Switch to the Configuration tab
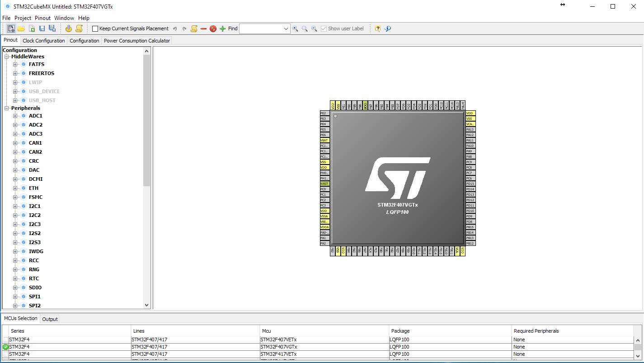Viewport: 644px width, 363px height. point(85,41)
